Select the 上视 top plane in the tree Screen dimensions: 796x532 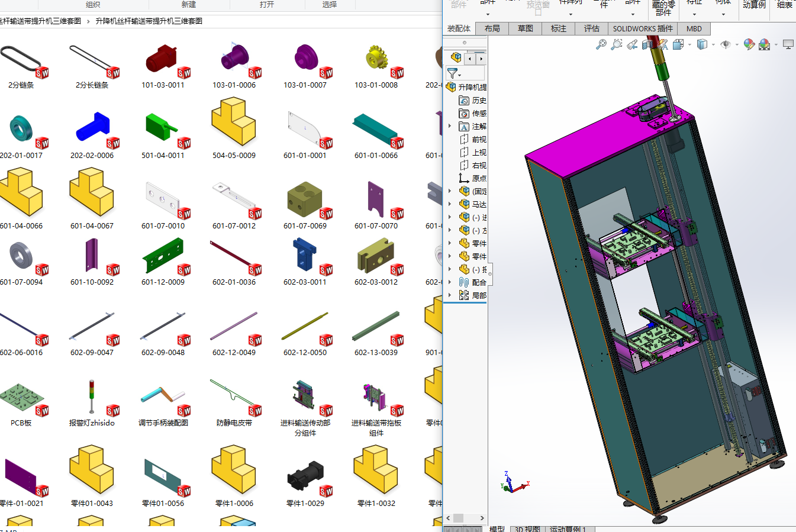[x=473, y=153]
